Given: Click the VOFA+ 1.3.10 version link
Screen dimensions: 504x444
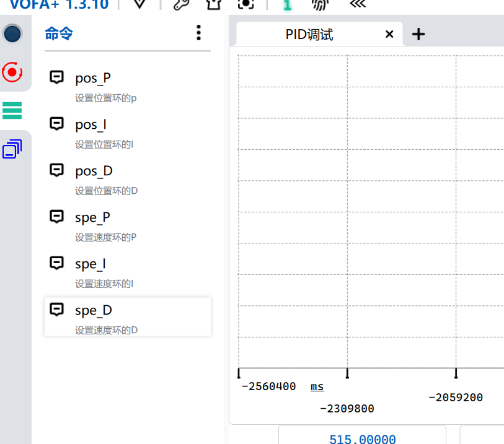Looking at the screenshot, I should tap(58, 5).
